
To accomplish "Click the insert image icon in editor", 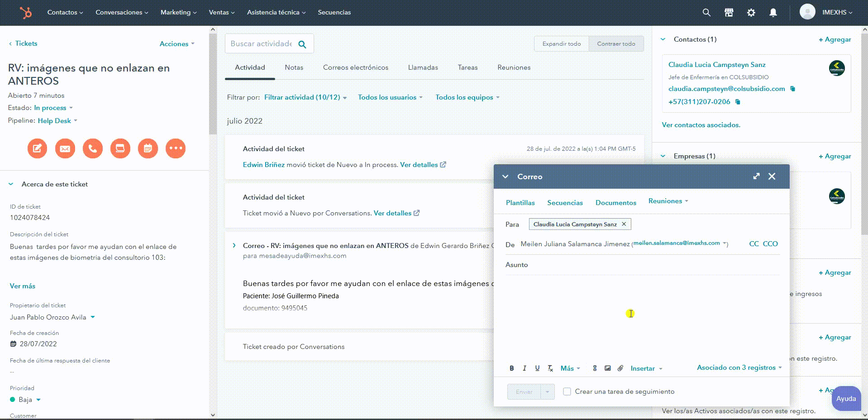I will pyautogui.click(x=608, y=368).
